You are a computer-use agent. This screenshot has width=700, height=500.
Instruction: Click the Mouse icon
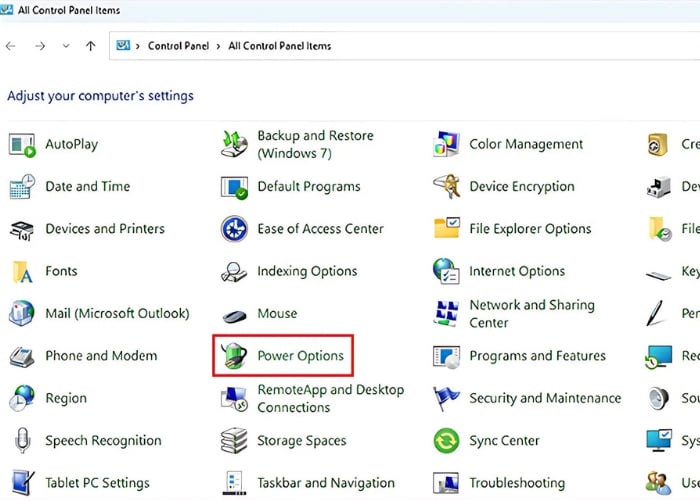[234, 314]
